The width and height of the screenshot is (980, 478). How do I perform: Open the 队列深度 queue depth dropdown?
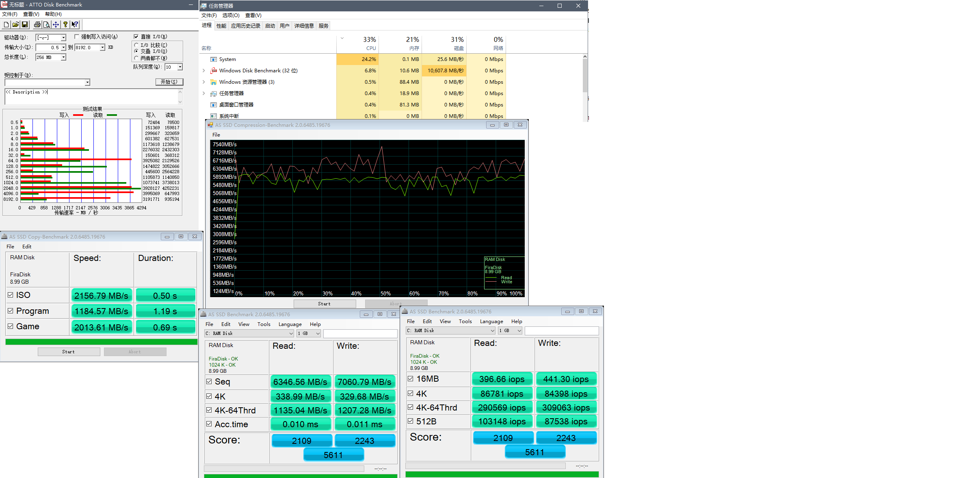coord(180,67)
